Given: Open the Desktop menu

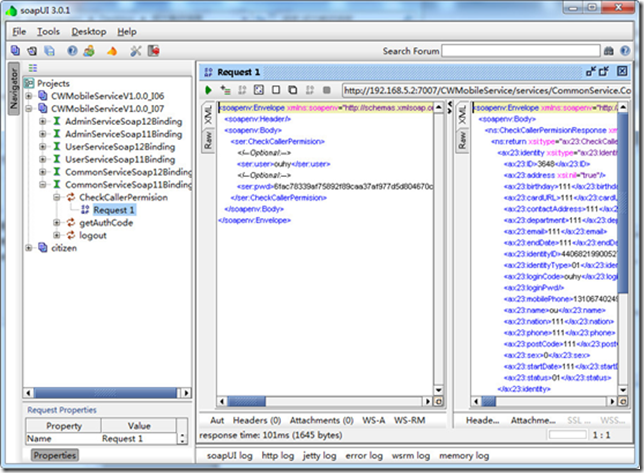Looking at the screenshot, I should pyautogui.click(x=88, y=32).
